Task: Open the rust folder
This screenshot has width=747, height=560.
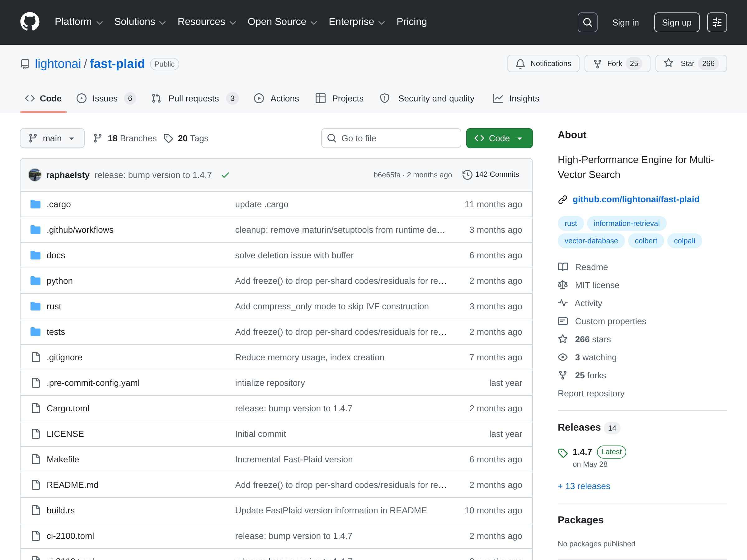Action: point(54,306)
